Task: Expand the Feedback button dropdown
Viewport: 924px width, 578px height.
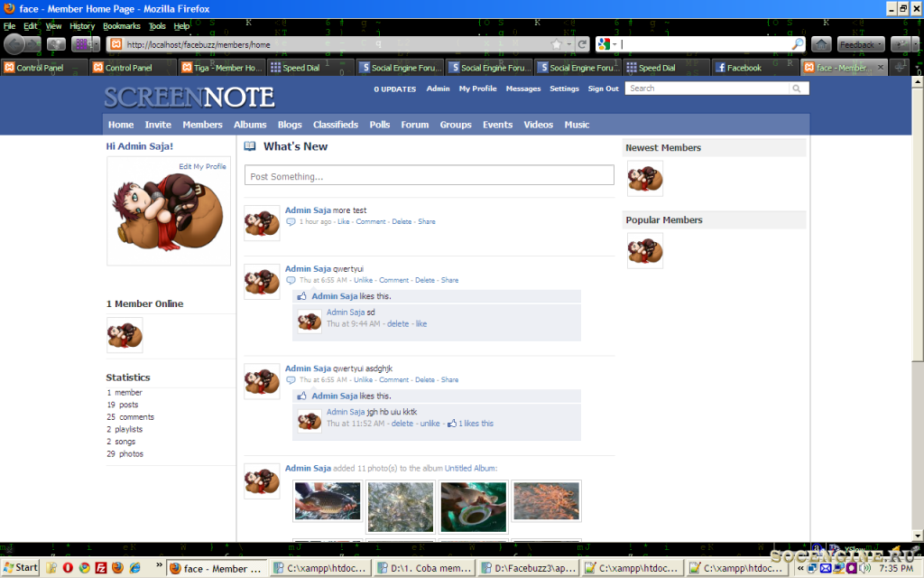Action: point(880,45)
